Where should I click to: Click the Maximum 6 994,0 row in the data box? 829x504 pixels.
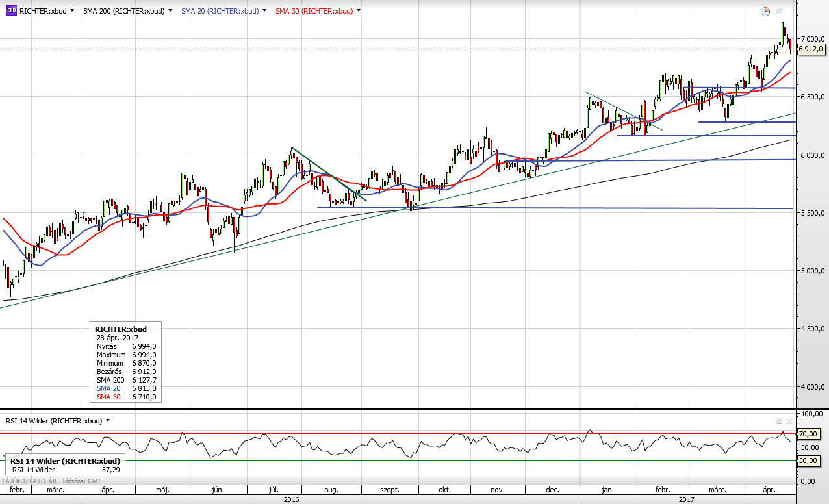pos(126,355)
